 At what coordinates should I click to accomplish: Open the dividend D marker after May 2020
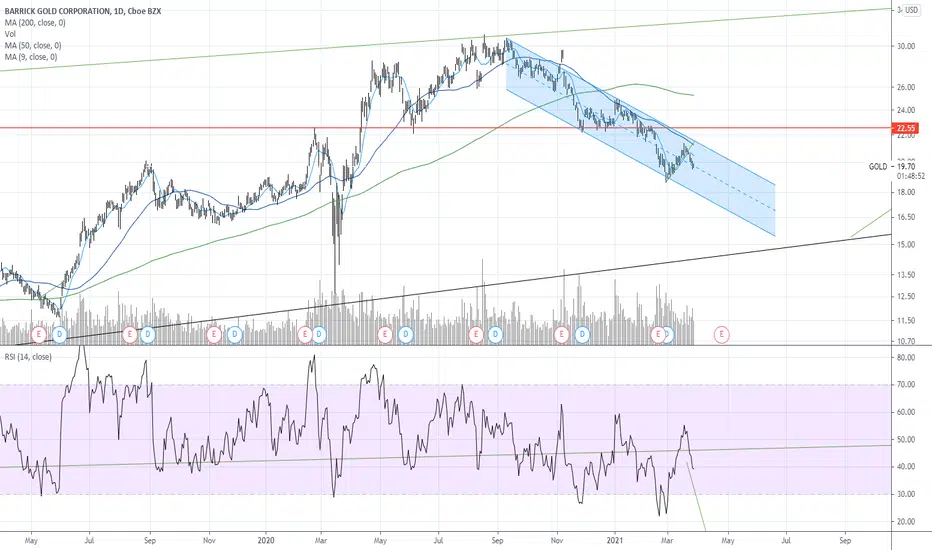[406, 335]
